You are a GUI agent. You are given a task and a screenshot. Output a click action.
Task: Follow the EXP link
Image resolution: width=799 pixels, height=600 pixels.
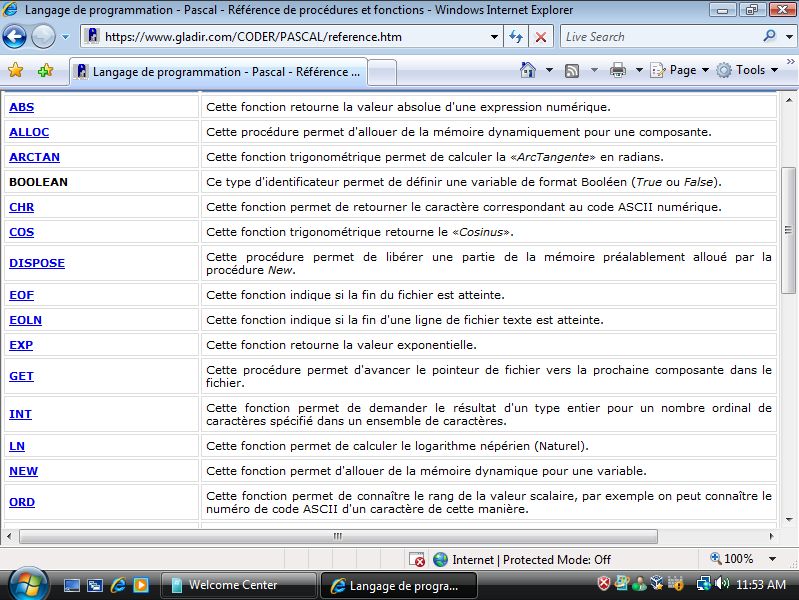pyautogui.click(x=21, y=345)
